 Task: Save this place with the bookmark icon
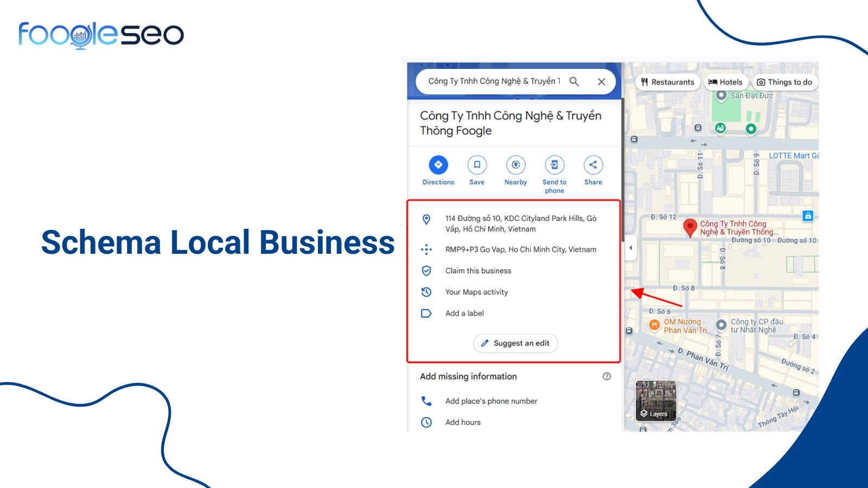click(477, 165)
